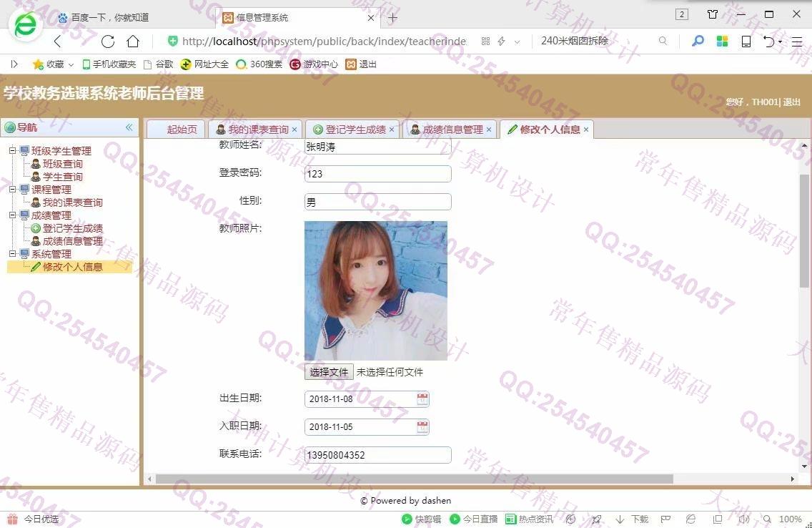
Task: Click the horizontal scrollbar thumb
Action: tap(415, 479)
